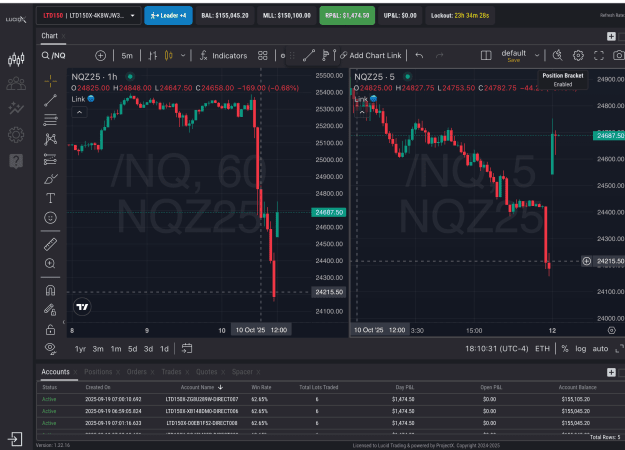Sort by the Account Name column header

point(201,387)
